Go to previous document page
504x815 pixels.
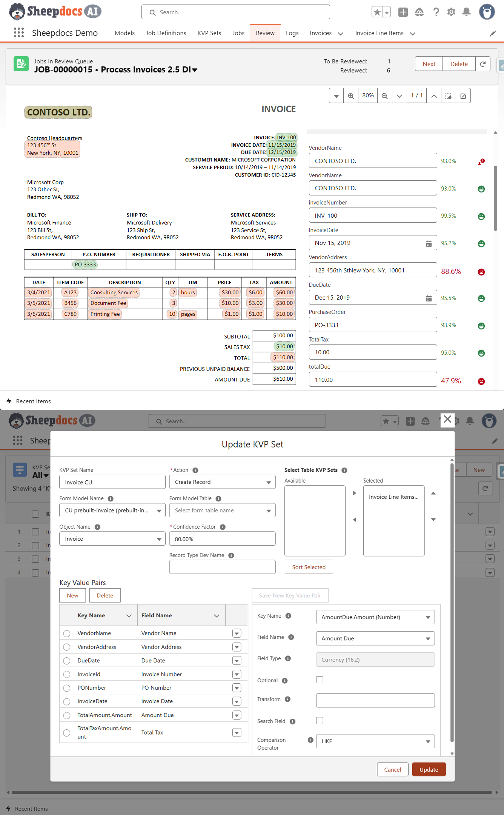[434, 96]
